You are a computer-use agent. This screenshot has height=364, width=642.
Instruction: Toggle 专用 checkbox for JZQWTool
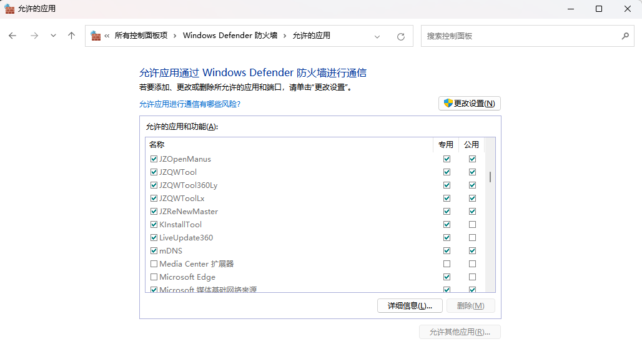[447, 172]
